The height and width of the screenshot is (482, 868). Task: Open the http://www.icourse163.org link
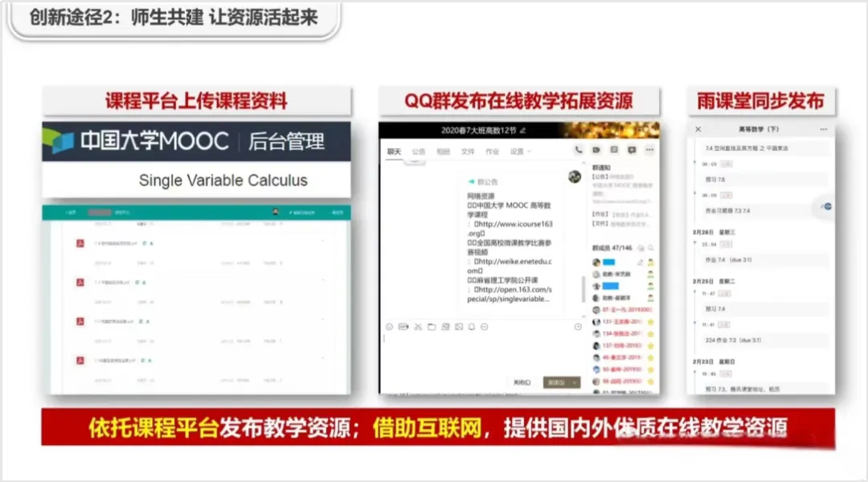coord(510,229)
